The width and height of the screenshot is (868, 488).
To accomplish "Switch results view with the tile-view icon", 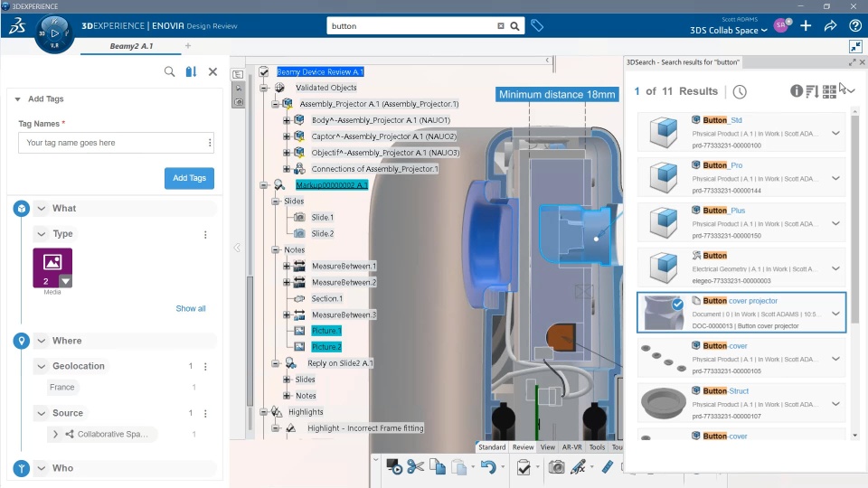I will 829,91.
